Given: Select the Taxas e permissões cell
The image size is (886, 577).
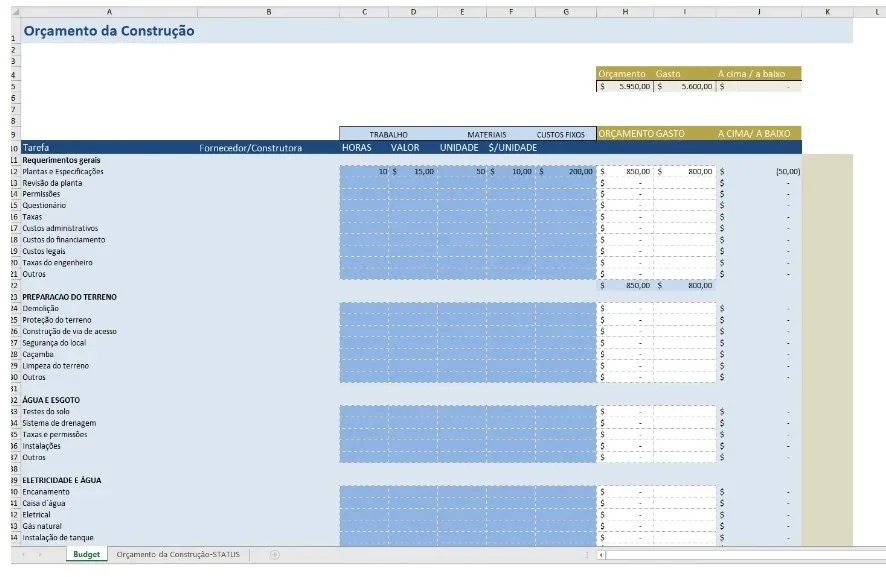Looking at the screenshot, I should click(55, 435).
